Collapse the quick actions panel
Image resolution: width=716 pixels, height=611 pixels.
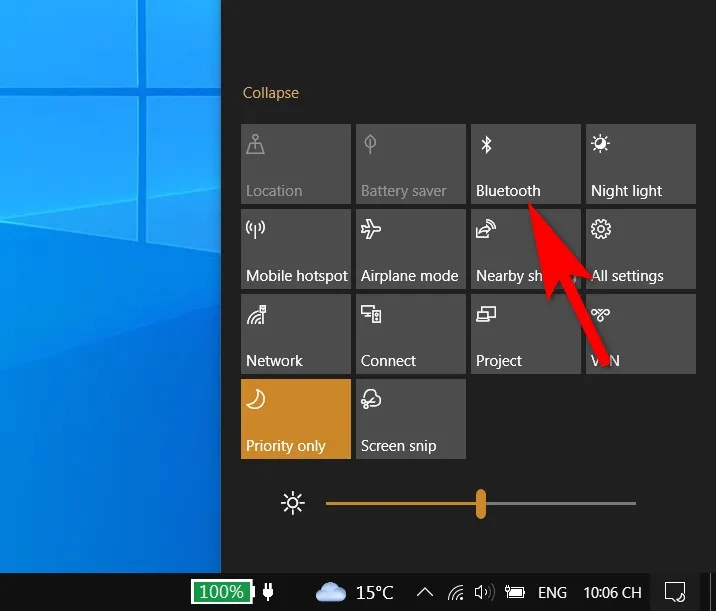[271, 93]
